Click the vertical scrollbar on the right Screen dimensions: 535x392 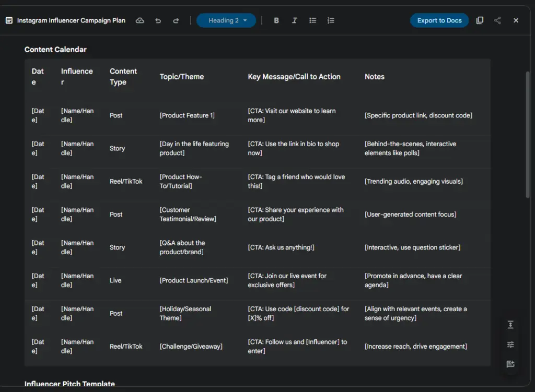tap(527, 135)
